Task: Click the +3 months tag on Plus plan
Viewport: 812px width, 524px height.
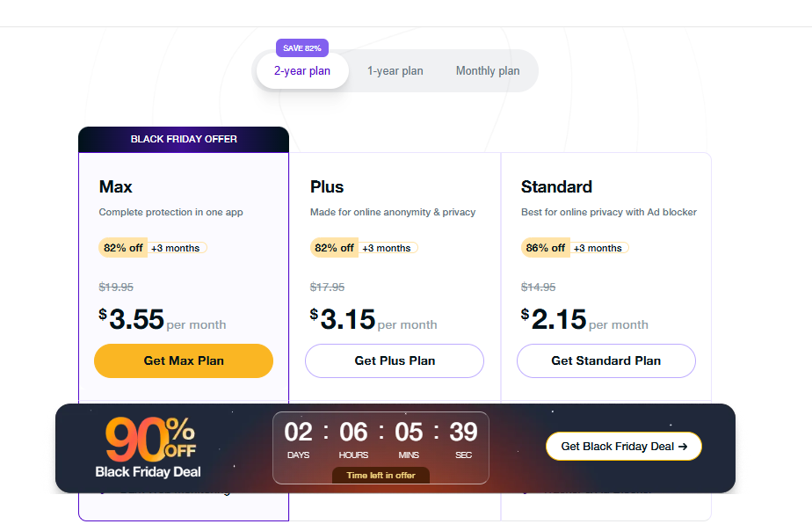Action: (x=388, y=247)
